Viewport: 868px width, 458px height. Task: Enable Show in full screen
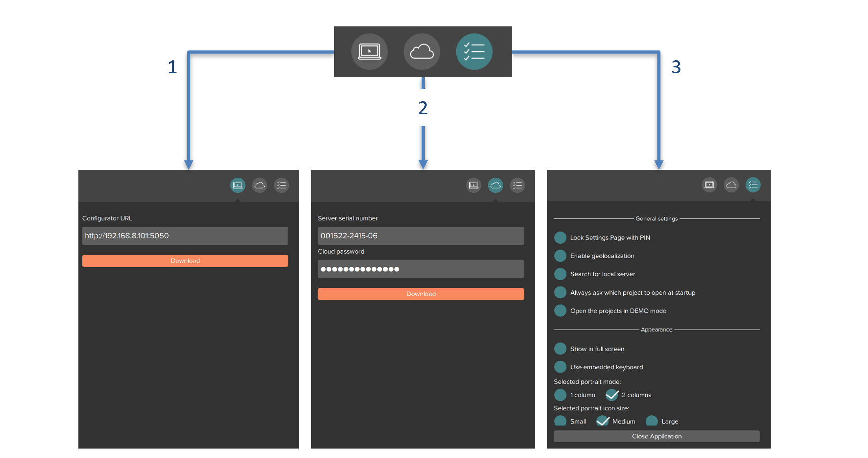point(560,349)
